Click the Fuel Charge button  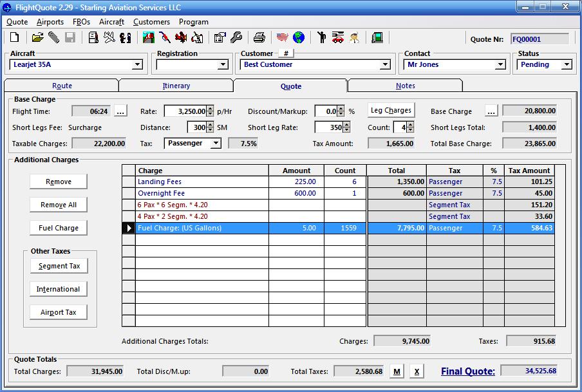click(x=59, y=228)
